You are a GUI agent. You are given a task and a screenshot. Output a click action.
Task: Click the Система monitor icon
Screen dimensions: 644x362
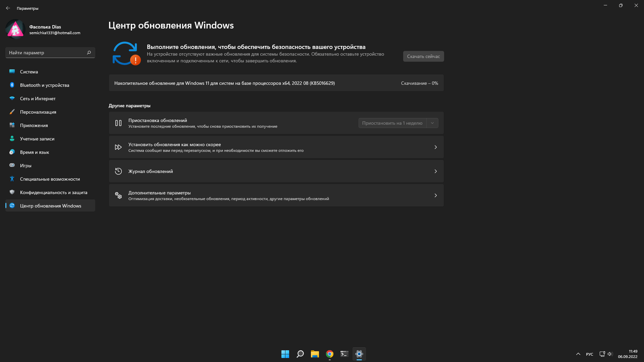(12, 71)
